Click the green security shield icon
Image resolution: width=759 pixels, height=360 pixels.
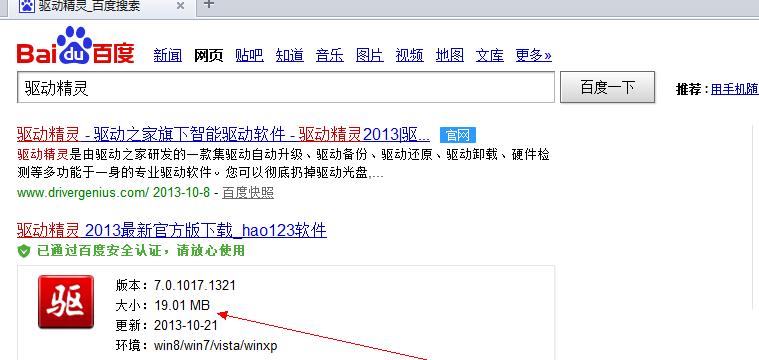24,251
